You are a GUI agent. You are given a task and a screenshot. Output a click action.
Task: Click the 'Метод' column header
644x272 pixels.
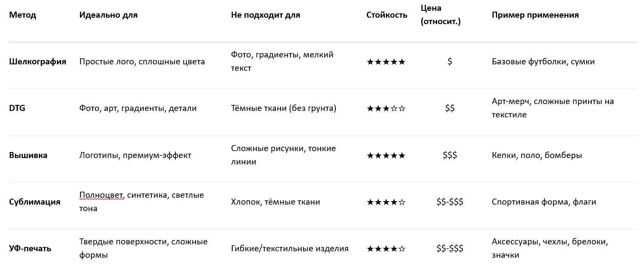[x=22, y=15]
